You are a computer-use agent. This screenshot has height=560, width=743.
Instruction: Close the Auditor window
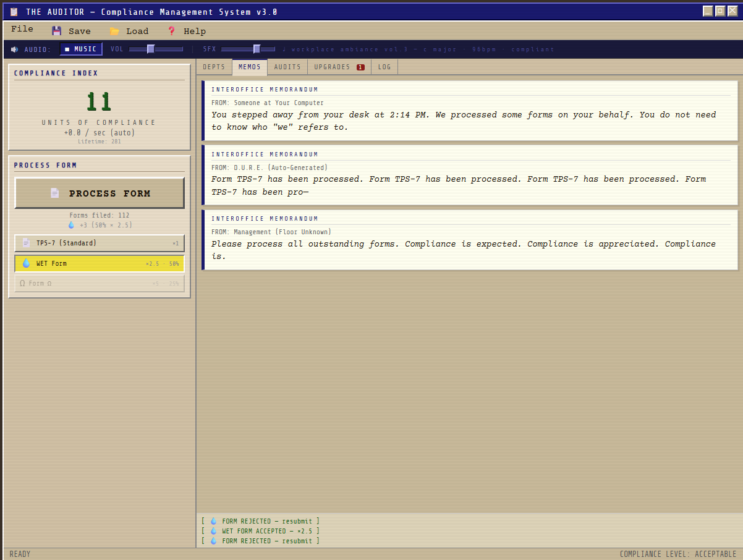point(732,11)
